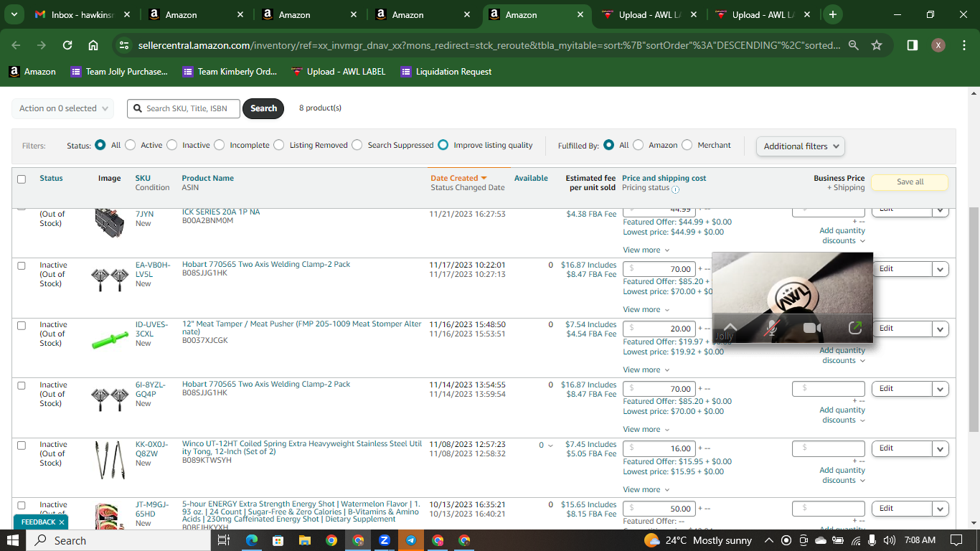Open the Upload - AWL LABEL bookmark
The height and width of the screenshot is (551, 980).
tap(338, 72)
